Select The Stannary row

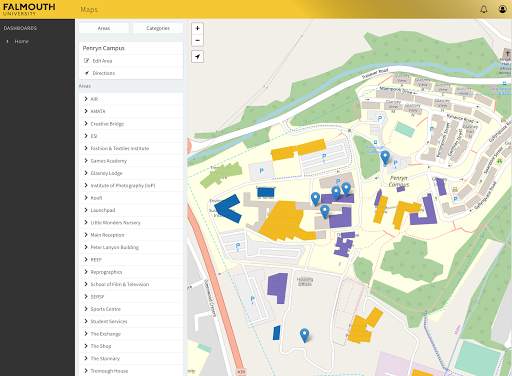click(131, 358)
